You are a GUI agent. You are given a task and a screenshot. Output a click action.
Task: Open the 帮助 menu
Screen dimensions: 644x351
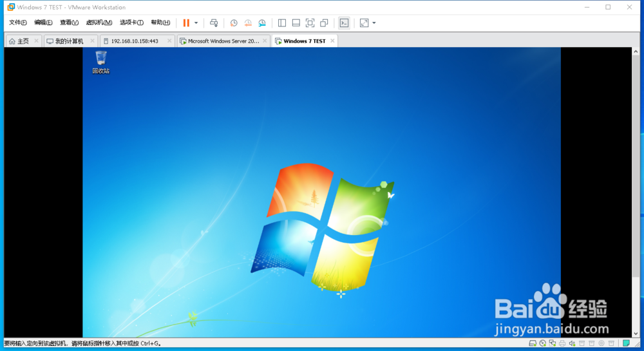click(x=160, y=23)
